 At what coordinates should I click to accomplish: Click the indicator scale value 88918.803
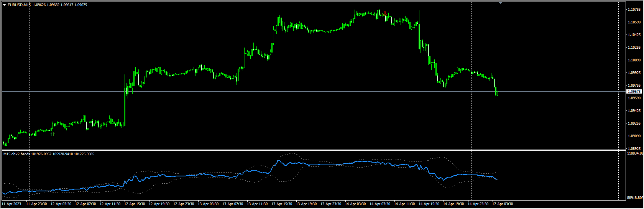click(635, 198)
